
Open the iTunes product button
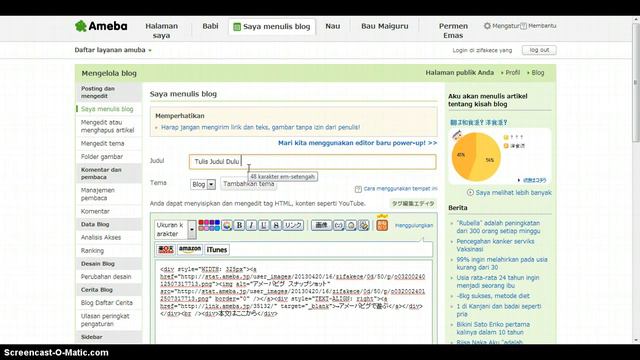217,249
